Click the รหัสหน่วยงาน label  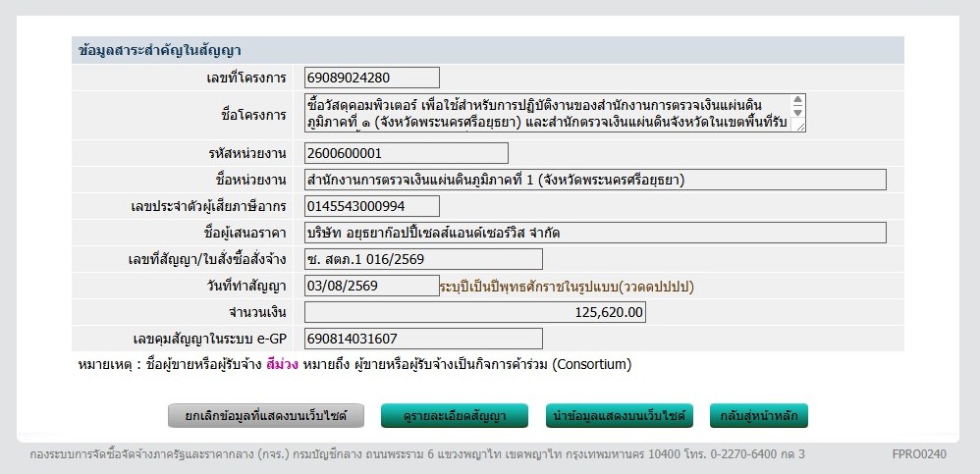247,154
